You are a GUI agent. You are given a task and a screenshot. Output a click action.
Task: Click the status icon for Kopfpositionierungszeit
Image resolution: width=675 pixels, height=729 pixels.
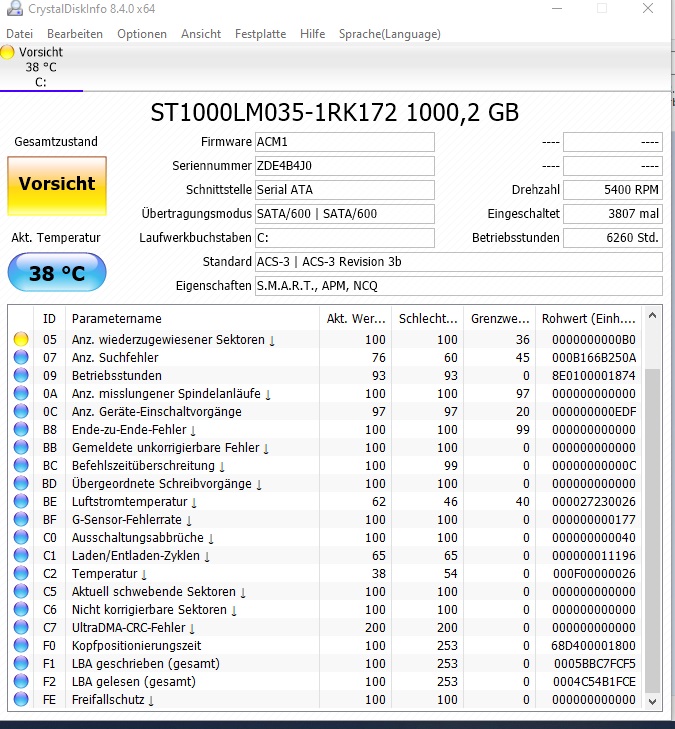(21, 646)
